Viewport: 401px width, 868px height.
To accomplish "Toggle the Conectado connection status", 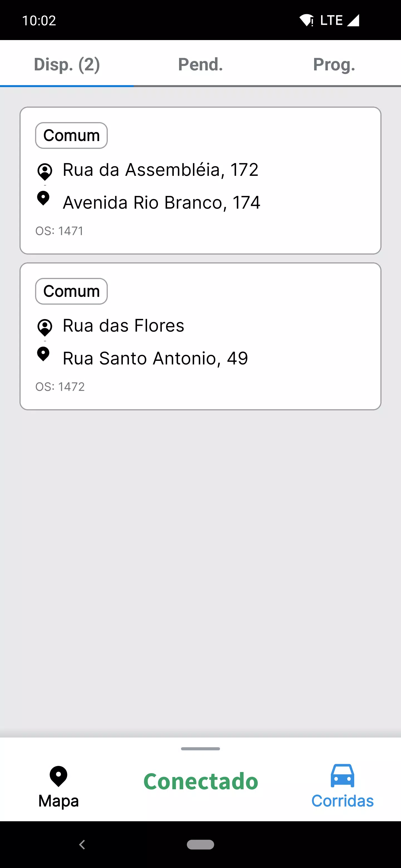I will point(201,781).
